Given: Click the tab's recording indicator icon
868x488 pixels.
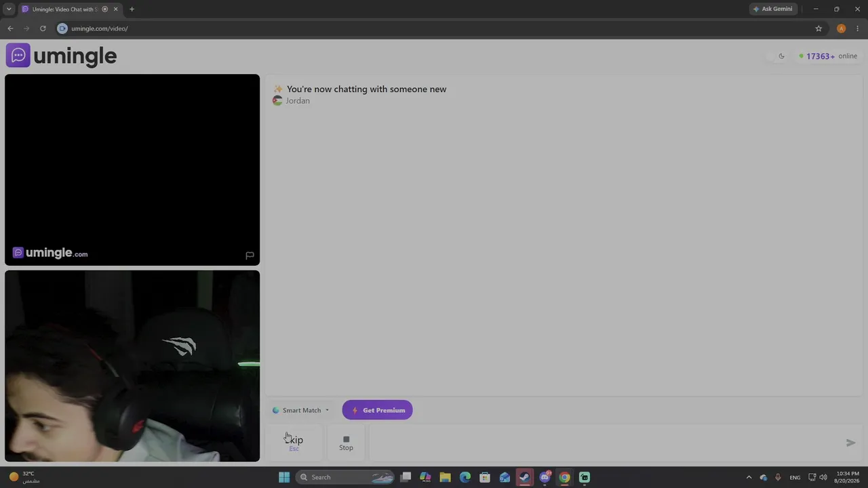Looking at the screenshot, I should point(104,9).
